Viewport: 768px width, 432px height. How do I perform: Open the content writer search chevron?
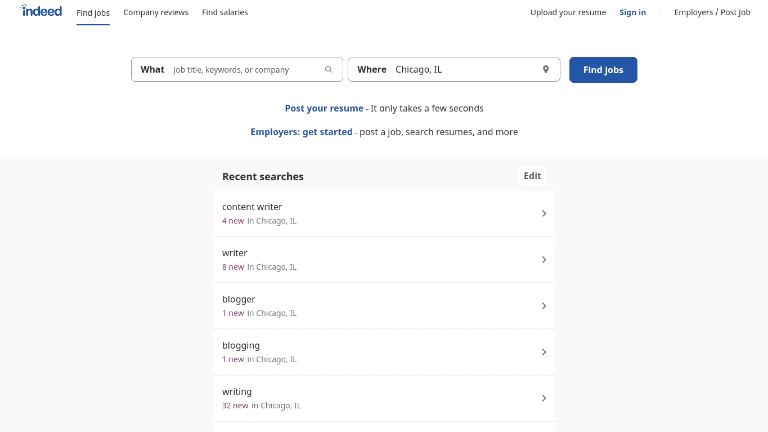point(543,213)
